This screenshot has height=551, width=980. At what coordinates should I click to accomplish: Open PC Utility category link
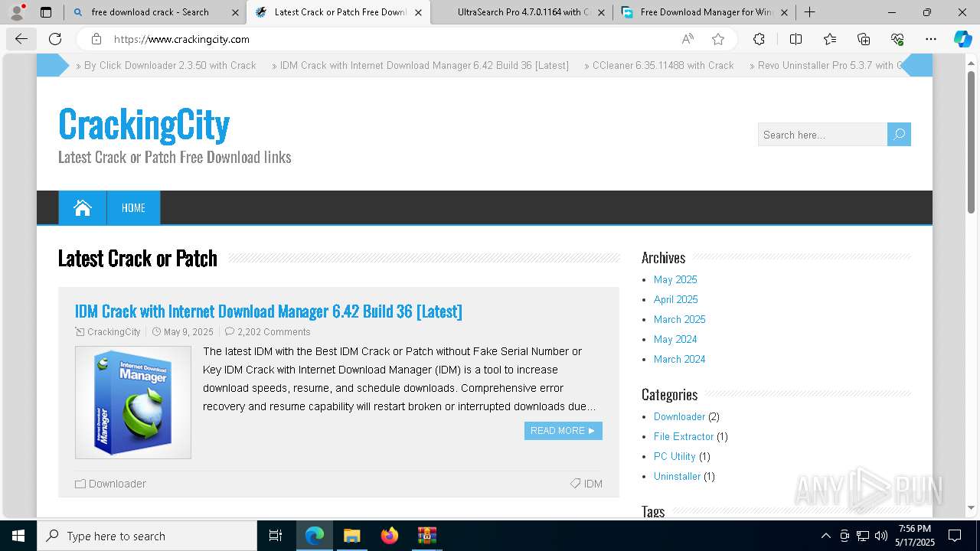pyautogui.click(x=675, y=456)
